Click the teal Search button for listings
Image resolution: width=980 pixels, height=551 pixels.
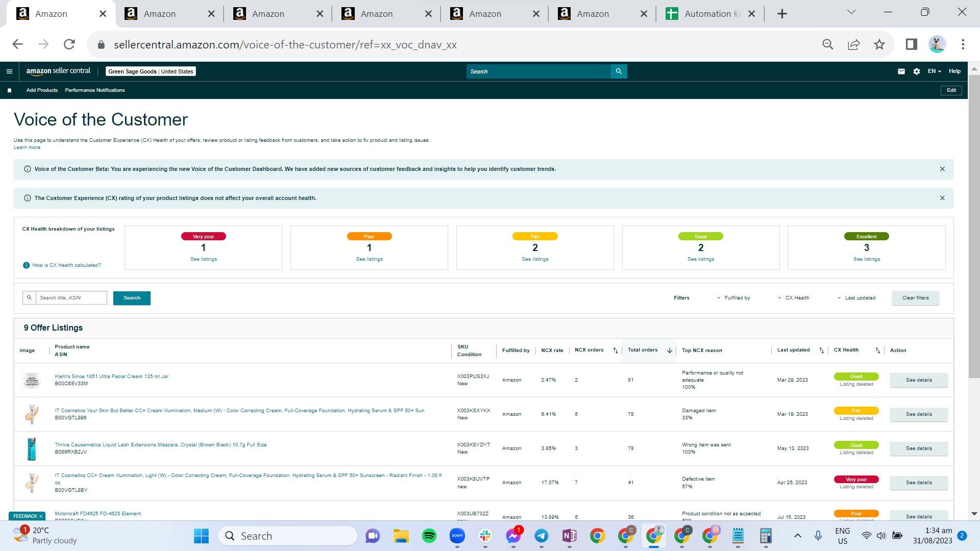132,298
